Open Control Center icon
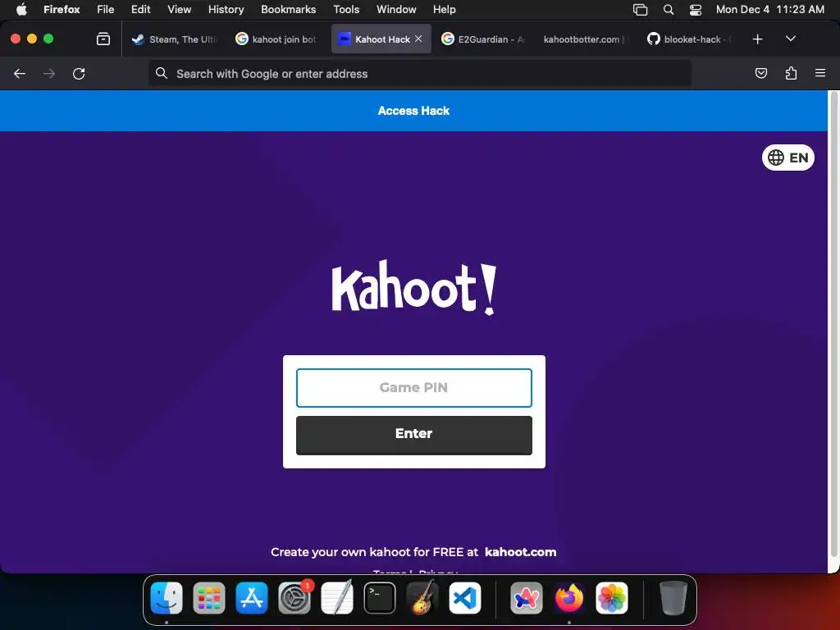This screenshot has width=840, height=630. click(696, 9)
